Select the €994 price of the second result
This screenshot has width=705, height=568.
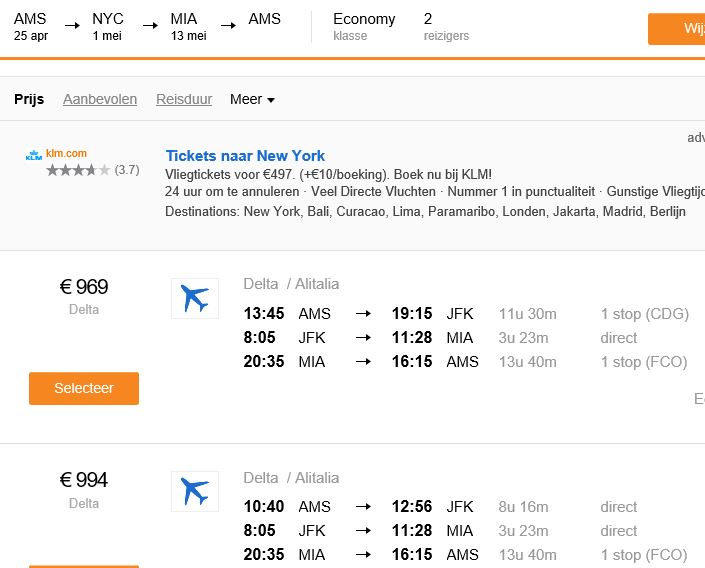coord(84,480)
